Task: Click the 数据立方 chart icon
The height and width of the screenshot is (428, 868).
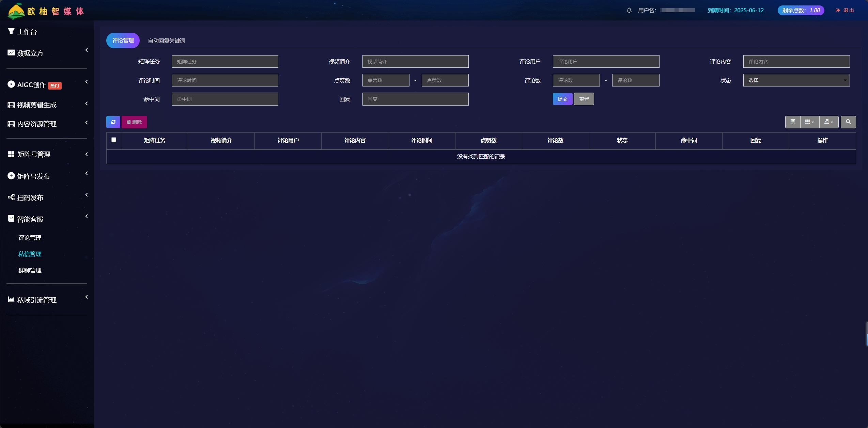Action: [11, 53]
